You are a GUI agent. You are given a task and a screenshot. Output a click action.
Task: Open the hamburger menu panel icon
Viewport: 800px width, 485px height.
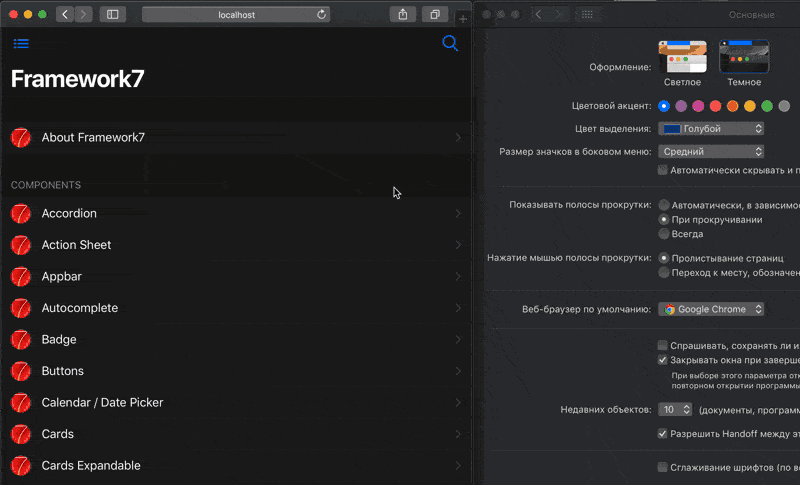(x=21, y=43)
